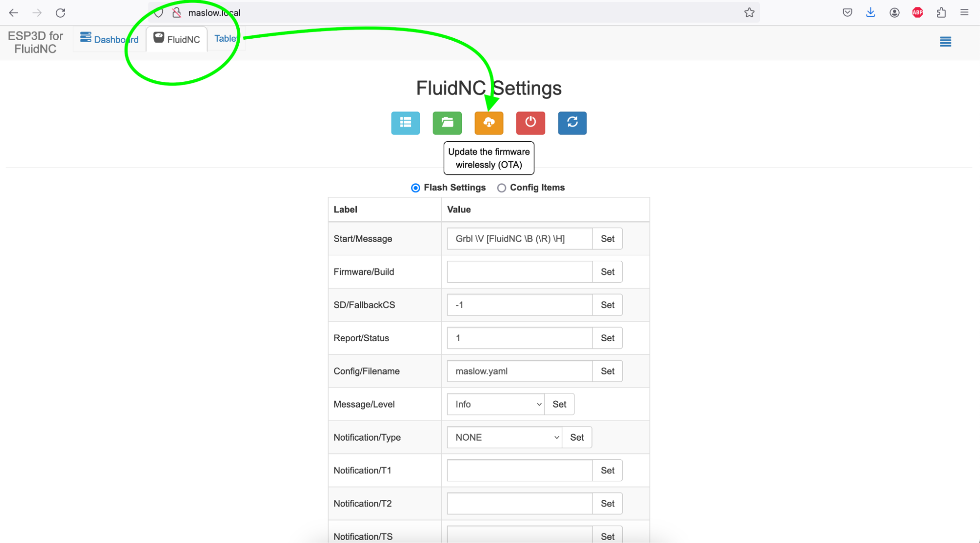
Task: Expand the Message/Level Info dropdown
Action: point(496,404)
